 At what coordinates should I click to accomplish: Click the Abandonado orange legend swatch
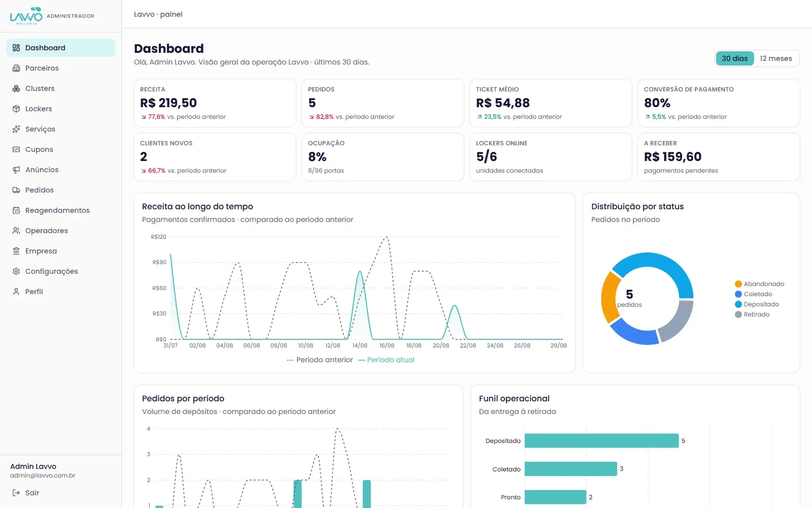pyautogui.click(x=738, y=284)
